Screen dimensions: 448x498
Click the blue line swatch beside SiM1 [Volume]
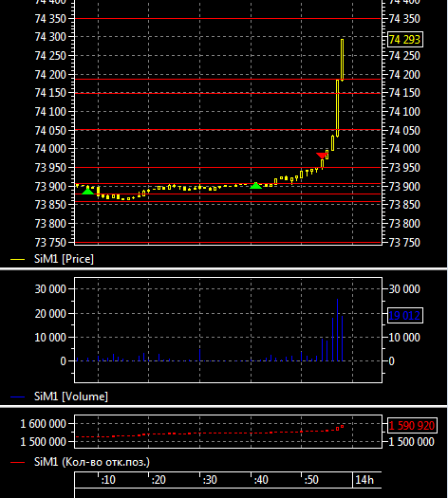click(x=17, y=397)
